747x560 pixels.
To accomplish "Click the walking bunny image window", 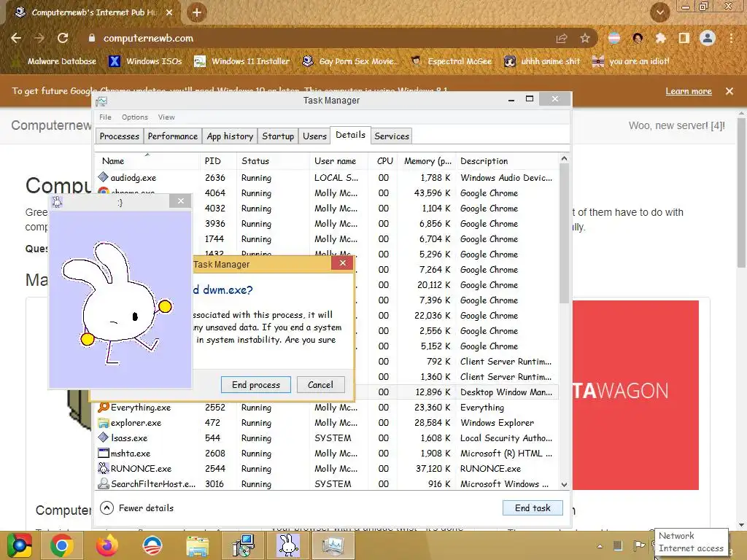I will 120,299.
